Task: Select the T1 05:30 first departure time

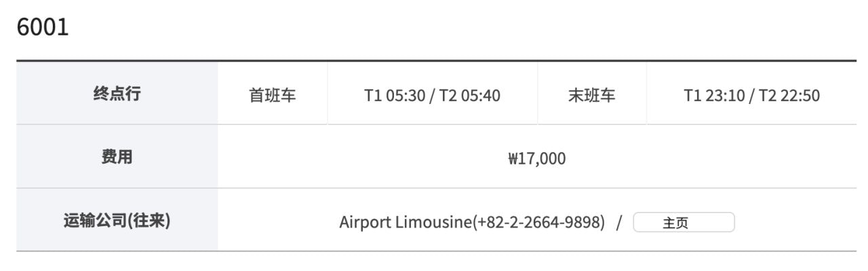Action: coord(395,96)
